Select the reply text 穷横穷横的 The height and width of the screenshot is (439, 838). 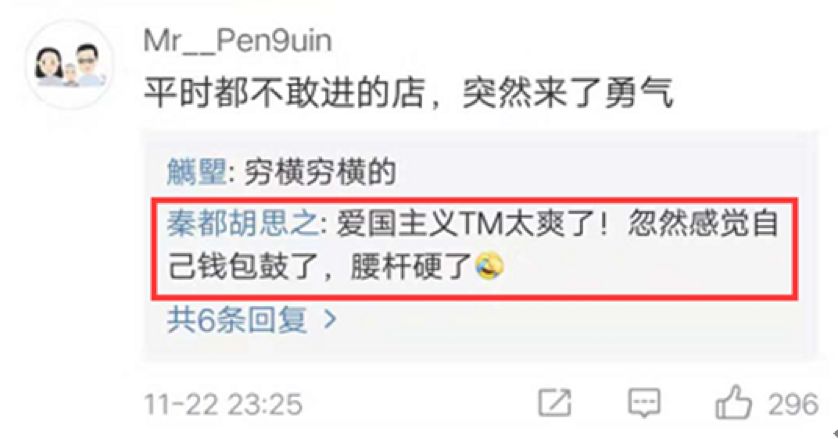(320, 172)
